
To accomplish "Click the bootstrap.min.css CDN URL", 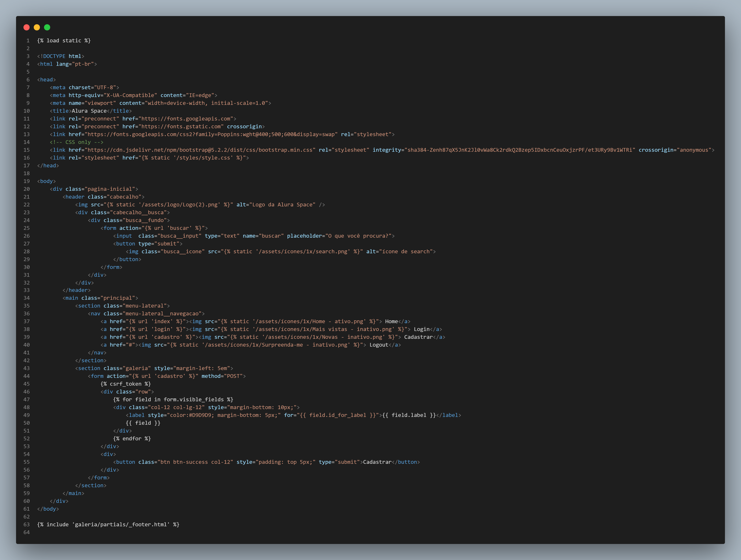I will 200,150.
